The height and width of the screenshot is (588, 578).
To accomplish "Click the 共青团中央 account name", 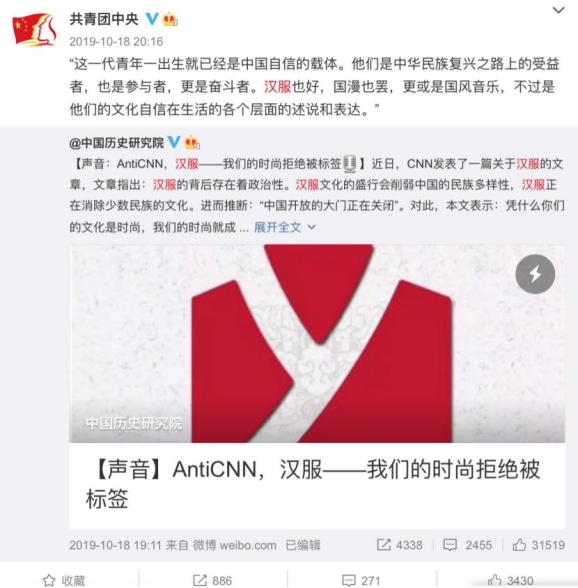I will point(104,19).
